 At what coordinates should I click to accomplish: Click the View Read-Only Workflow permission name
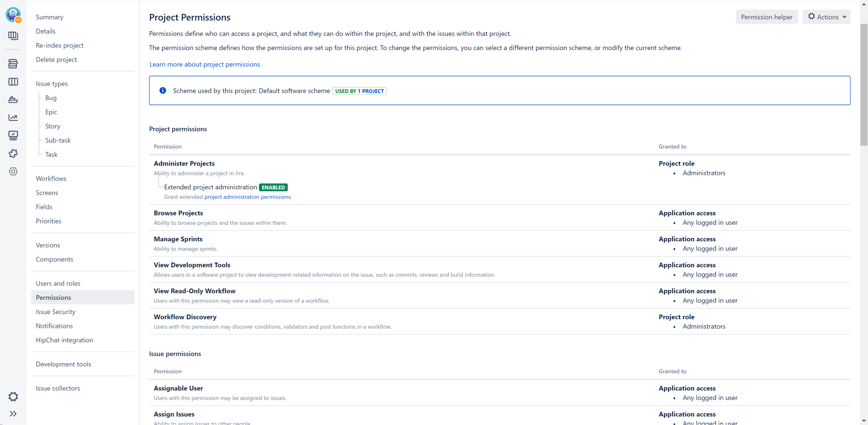coord(195,291)
